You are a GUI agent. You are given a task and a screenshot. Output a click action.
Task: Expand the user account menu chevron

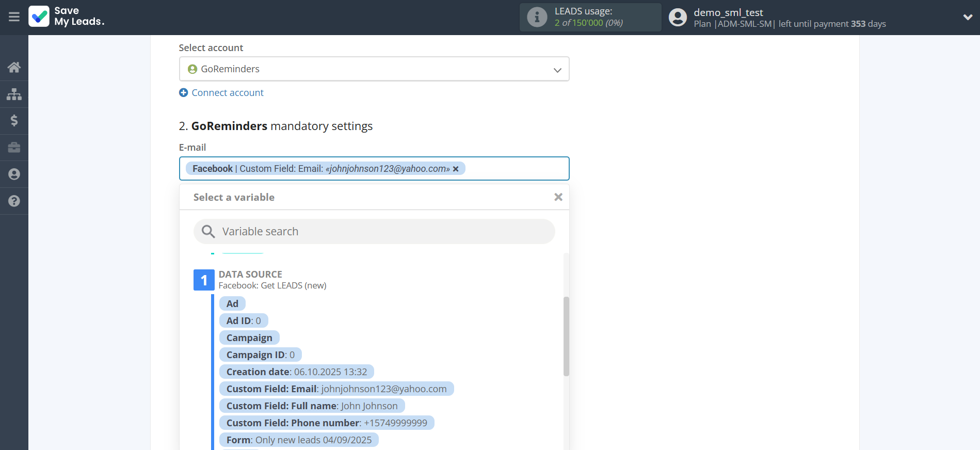(x=968, y=17)
